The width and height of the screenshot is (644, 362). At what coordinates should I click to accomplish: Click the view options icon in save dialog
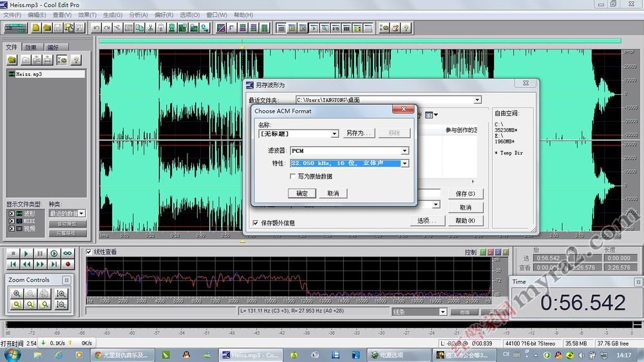(431, 115)
